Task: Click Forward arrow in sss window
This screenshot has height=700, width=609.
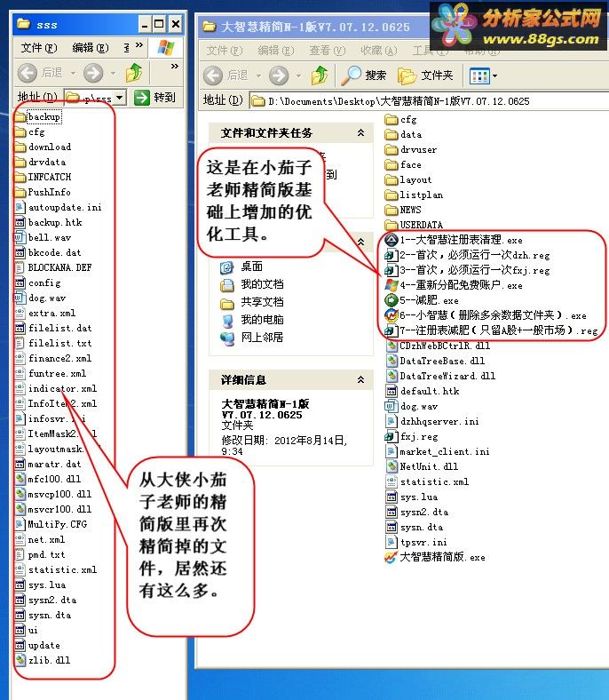Action: (x=93, y=73)
